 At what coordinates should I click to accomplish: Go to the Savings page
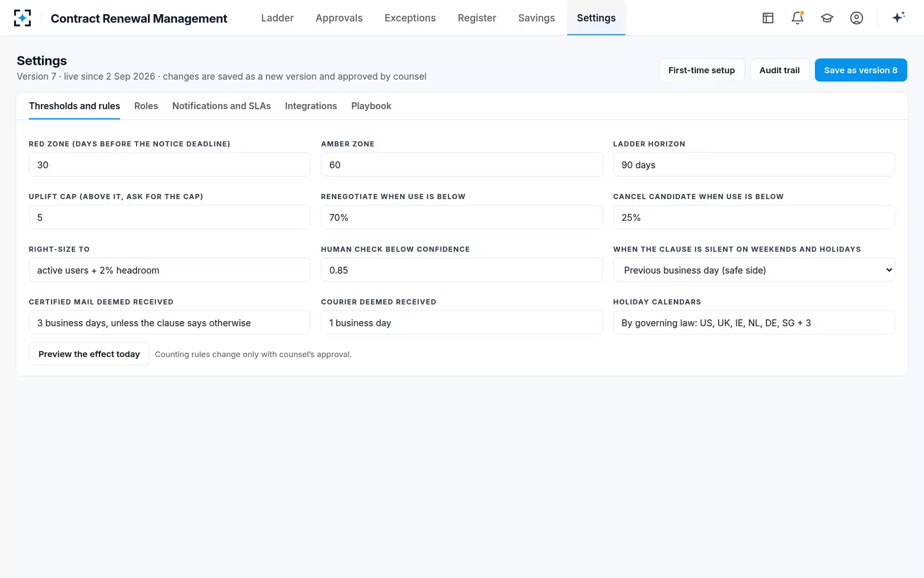click(x=536, y=18)
